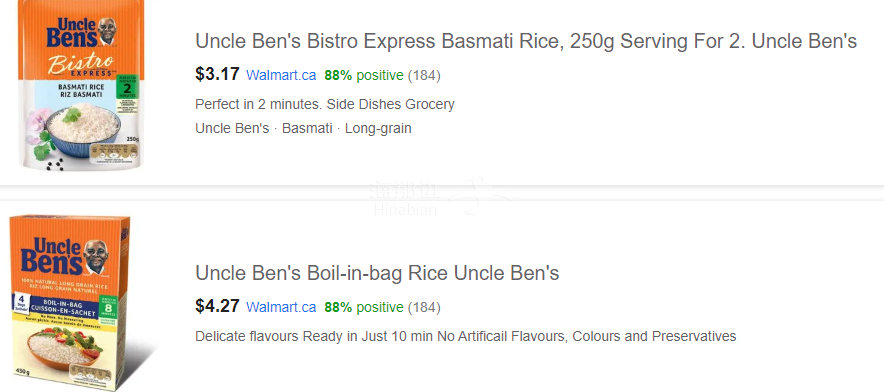
Task: Open the (184) reviews for Basmati Rice
Action: point(424,75)
